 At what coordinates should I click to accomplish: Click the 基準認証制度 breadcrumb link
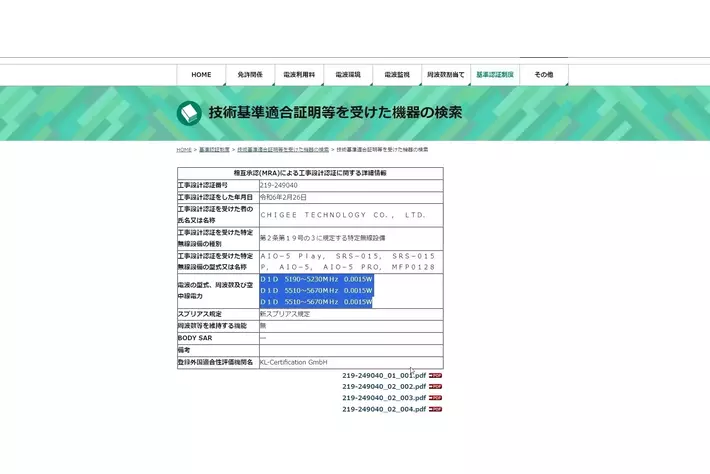tap(213, 149)
